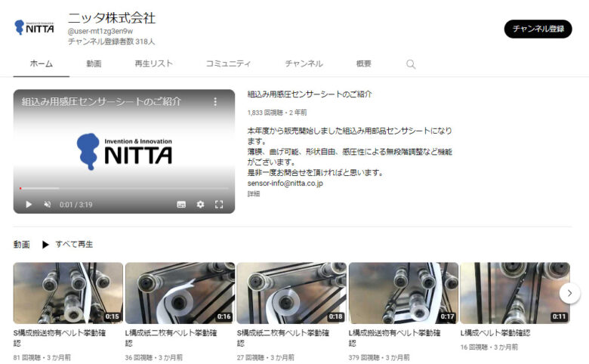The height and width of the screenshot is (364, 589).
Task: Click the 0:01 / 3:19 time display
Action: coord(76,205)
